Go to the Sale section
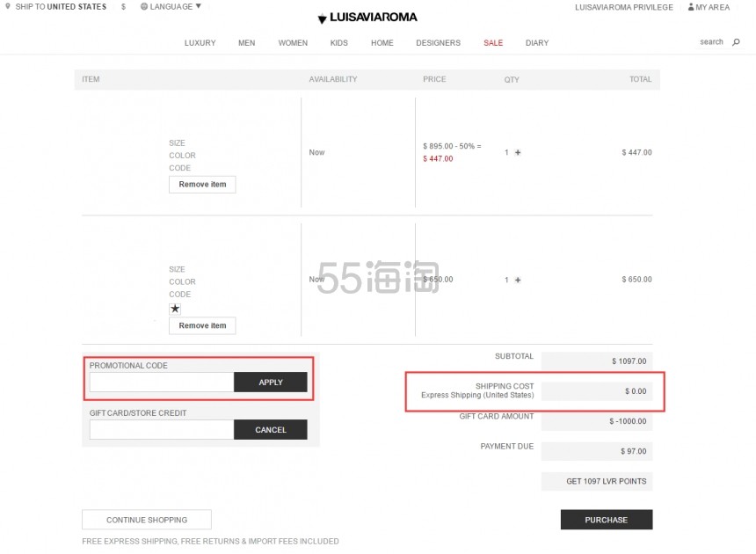 coord(493,43)
